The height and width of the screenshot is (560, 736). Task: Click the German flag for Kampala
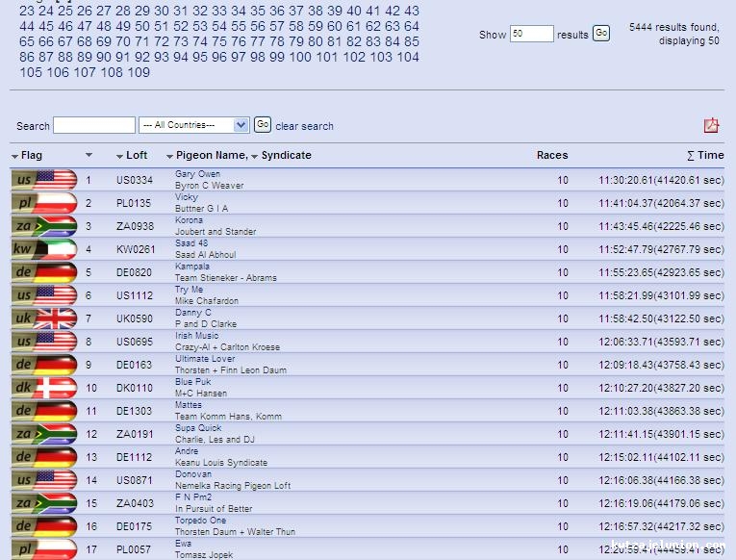(x=44, y=272)
